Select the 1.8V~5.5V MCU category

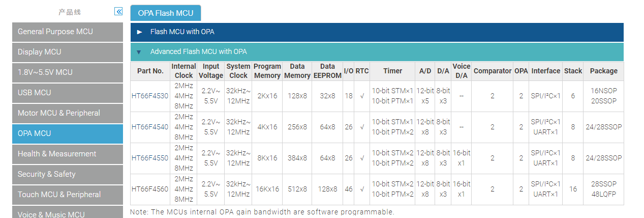pyautogui.click(x=68, y=72)
